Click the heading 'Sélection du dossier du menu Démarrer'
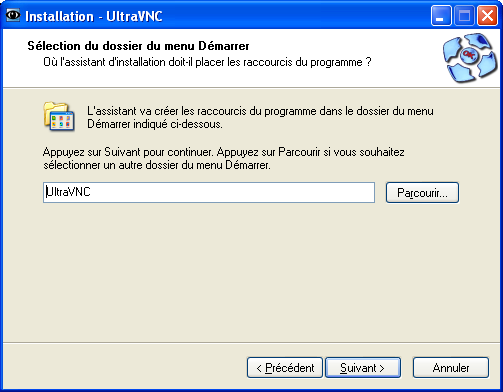This screenshot has height=392, width=503. click(138, 46)
